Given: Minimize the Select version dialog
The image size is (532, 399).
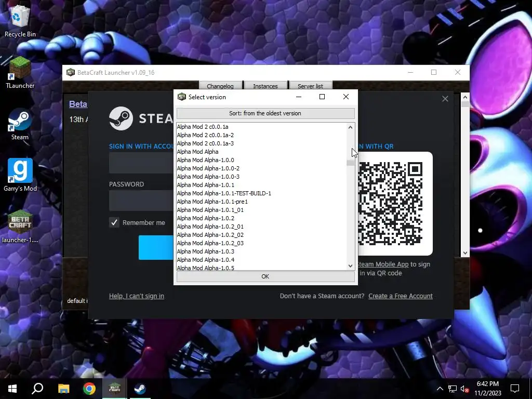Looking at the screenshot, I should [299, 97].
